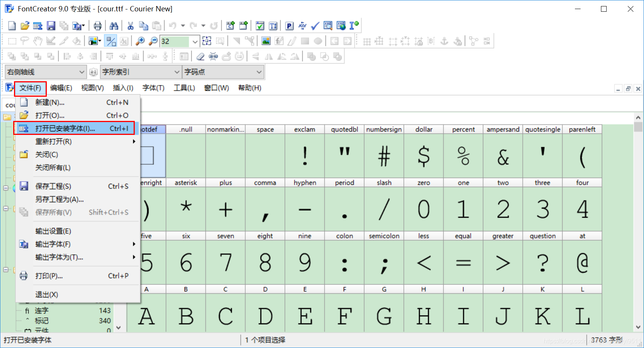Click the Validate font checkmark-window icon
The height and width of the screenshot is (348, 644).
point(260,26)
